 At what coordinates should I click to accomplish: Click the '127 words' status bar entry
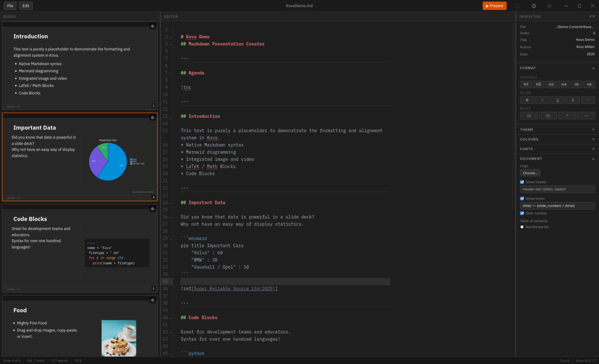59,360
